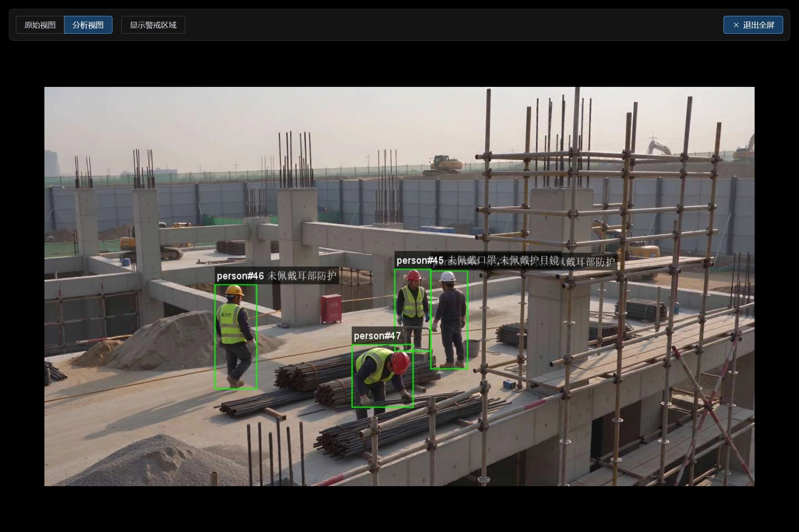This screenshot has height=532, width=799.
Task: Click the 未佩戴口罩,未佩戴护目镜 warning text
Action: [504, 260]
